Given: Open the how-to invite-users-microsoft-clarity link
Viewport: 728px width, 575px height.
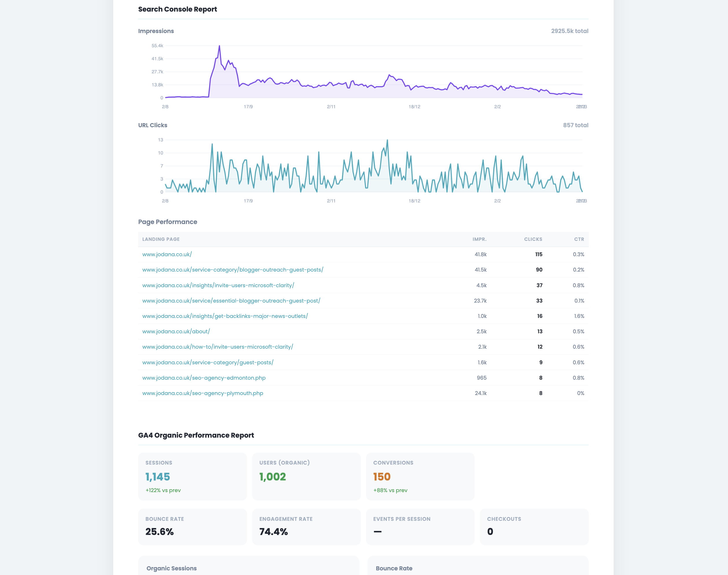Looking at the screenshot, I should point(217,347).
